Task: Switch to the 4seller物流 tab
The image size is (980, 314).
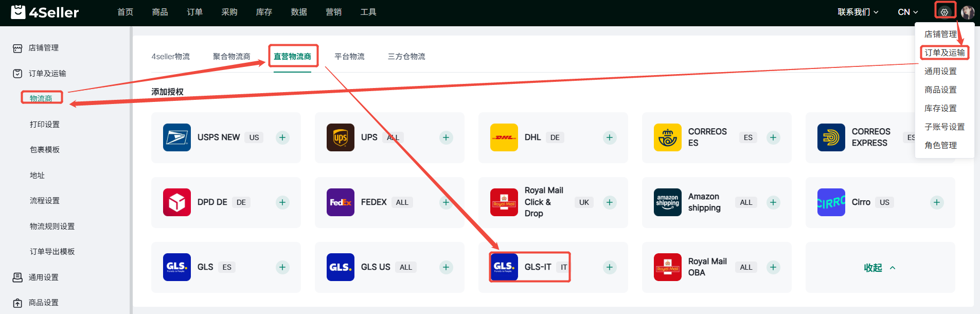Action: [171, 57]
